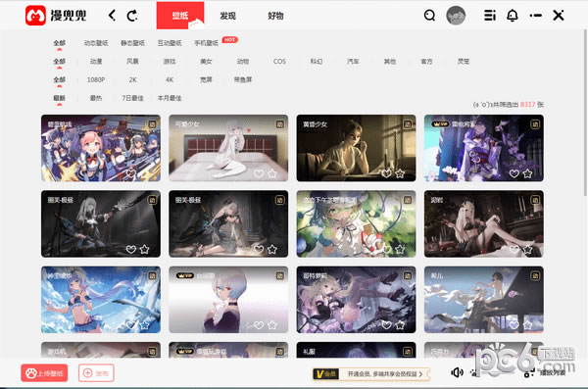Open the 泥岩 wallpaper thumbnail
This screenshot has width=588, height=389.
[484, 224]
